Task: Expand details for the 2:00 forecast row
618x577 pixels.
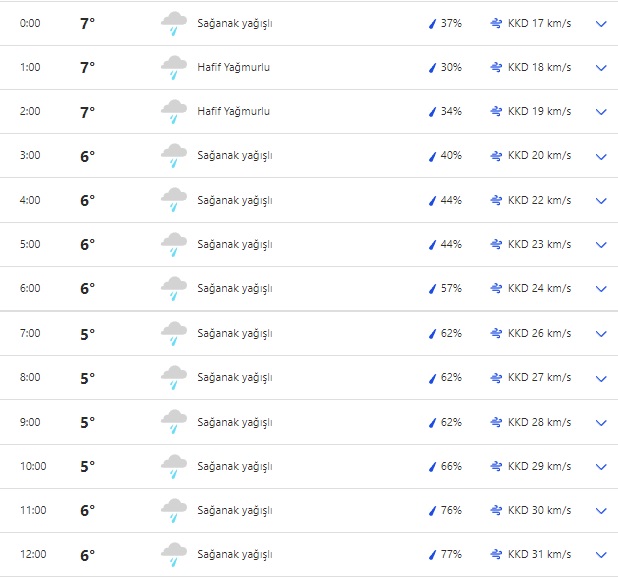Action: click(x=601, y=112)
